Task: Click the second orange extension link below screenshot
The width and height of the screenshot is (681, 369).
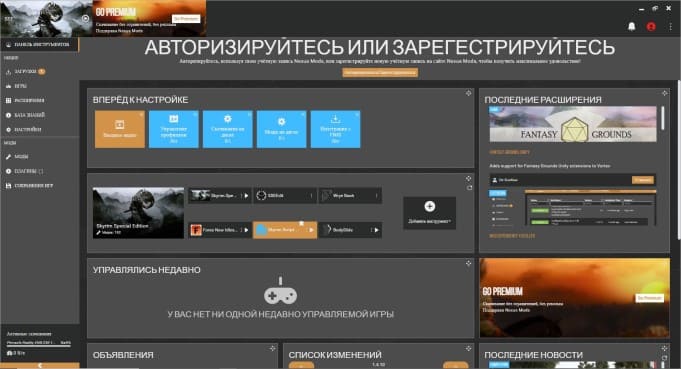Action: tap(512, 236)
